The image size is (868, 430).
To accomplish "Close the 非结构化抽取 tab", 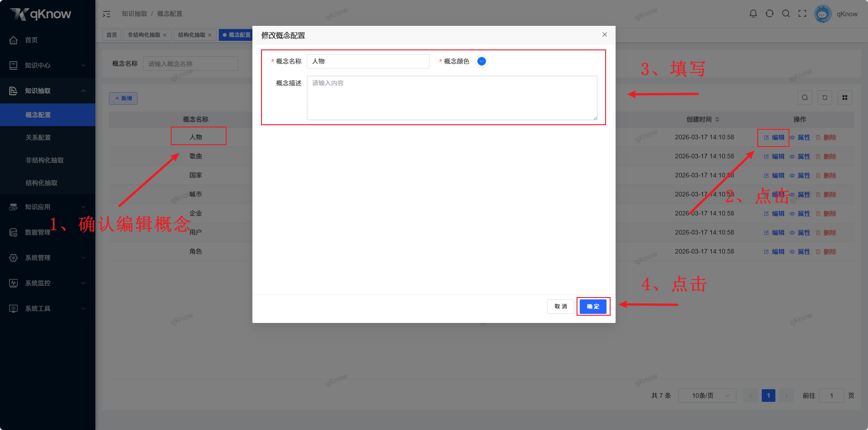I will (x=165, y=35).
